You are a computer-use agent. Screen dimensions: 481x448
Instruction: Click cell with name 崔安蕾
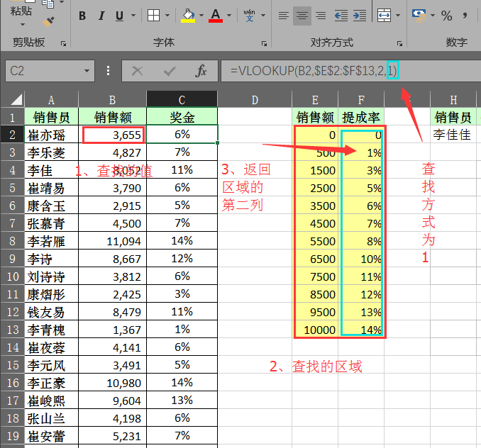point(52,436)
